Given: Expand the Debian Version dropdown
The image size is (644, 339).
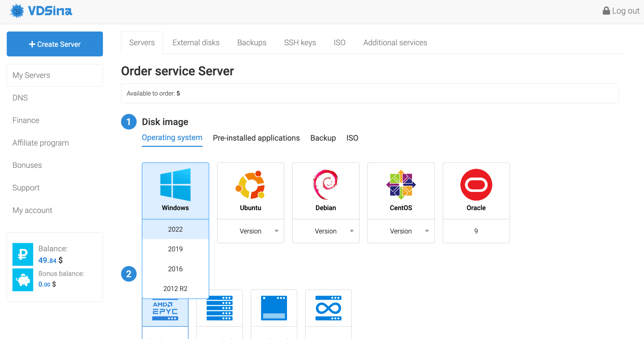Looking at the screenshot, I should click(326, 231).
